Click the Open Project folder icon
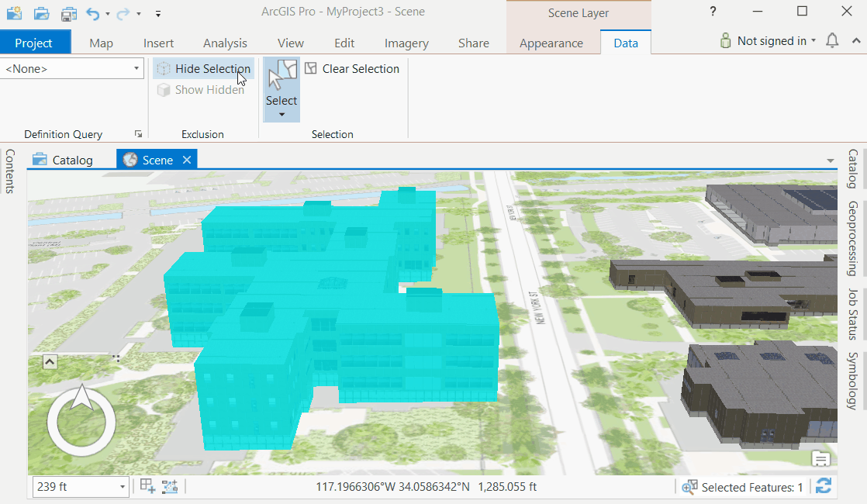The width and height of the screenshot is (867, 504). 41,12
